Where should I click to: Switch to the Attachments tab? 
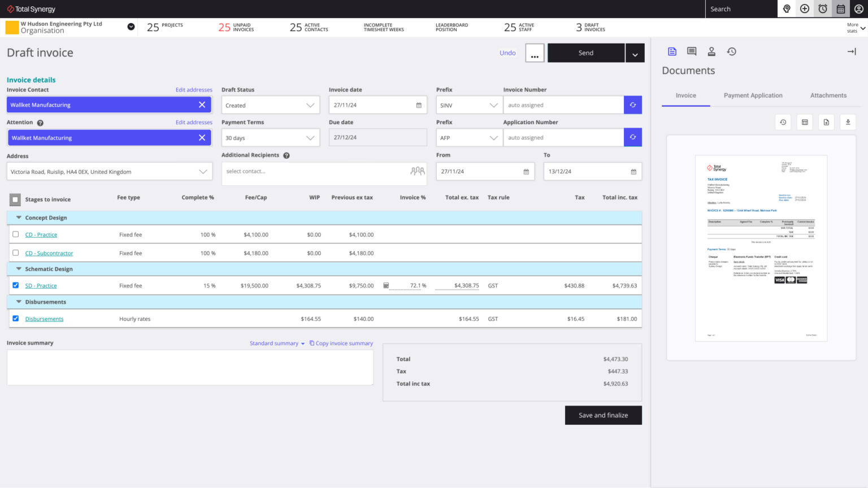(828, 95)
